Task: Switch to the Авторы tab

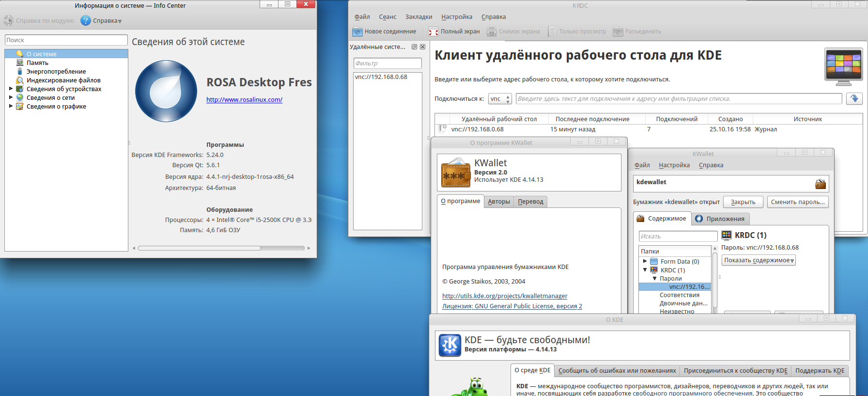Action: point(499,202)
